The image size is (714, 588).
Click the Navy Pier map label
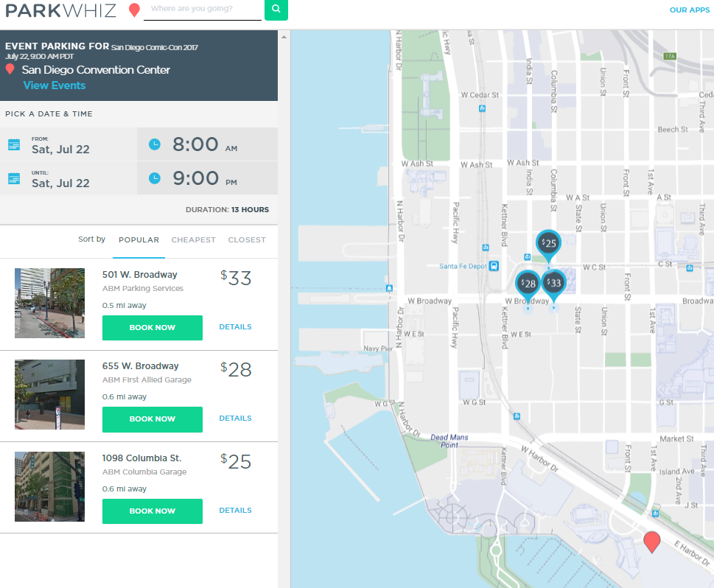click(x=378, y=349)
